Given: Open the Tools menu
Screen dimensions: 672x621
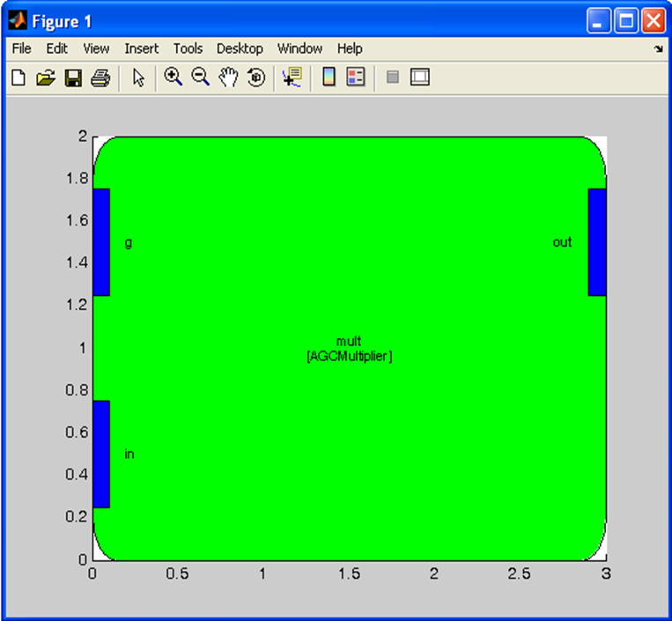Looking at the screenshot, I should (x=188, y=48).
